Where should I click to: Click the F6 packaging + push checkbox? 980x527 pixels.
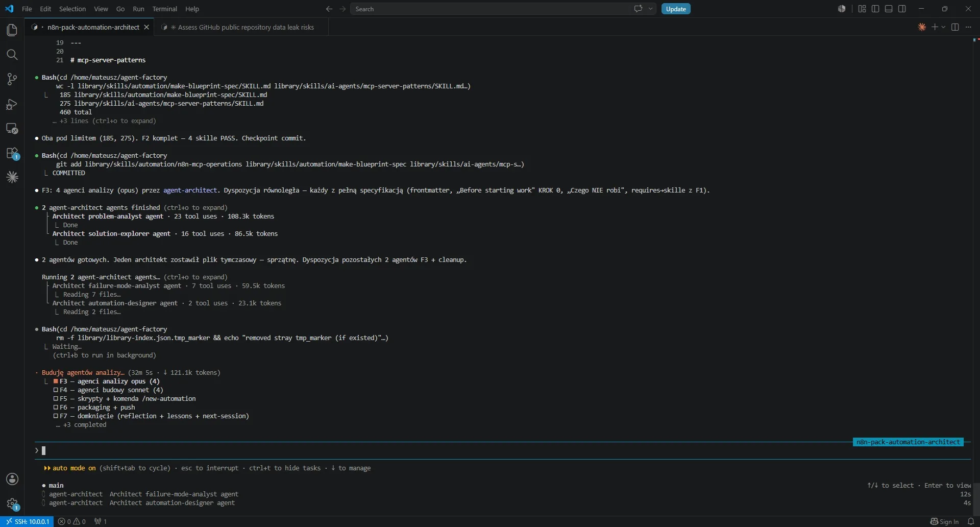[x=56, y=408]
